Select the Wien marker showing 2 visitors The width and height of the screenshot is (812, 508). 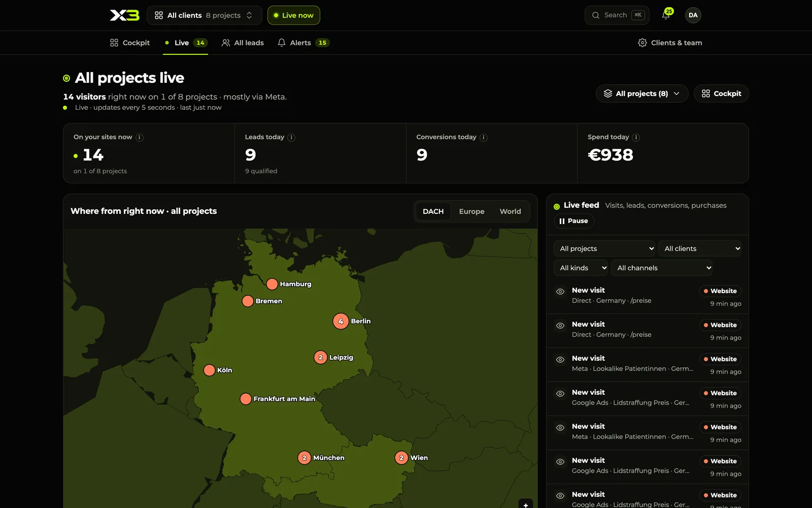point(401,458)
